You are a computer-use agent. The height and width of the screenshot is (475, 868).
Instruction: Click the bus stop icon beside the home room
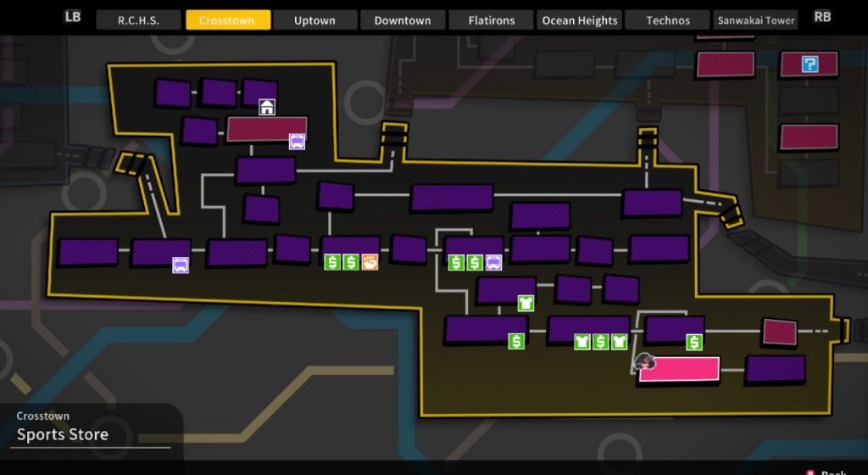tap(297, 142)
